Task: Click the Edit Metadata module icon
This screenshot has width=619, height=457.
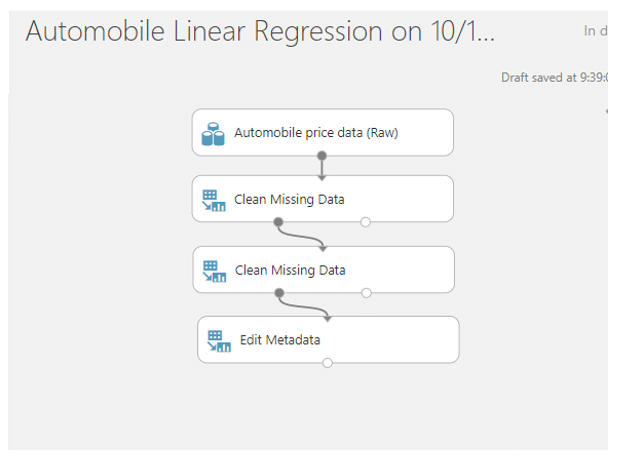Action: click(x=219, y=341)
